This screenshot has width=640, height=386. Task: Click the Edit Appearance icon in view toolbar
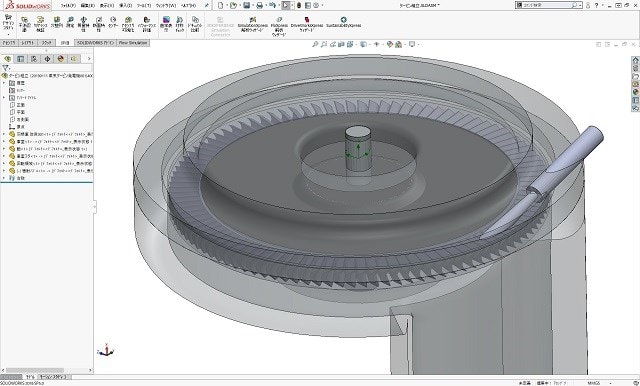pos(389,44)
